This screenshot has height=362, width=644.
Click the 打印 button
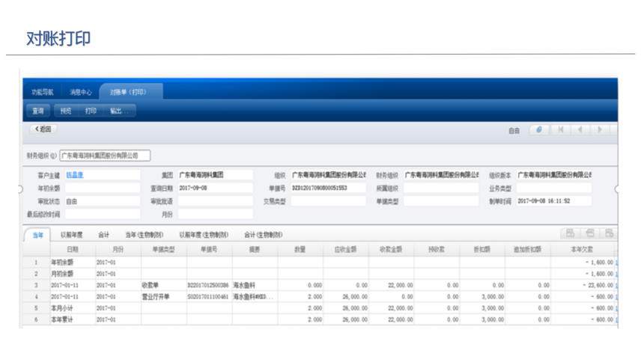91,111
